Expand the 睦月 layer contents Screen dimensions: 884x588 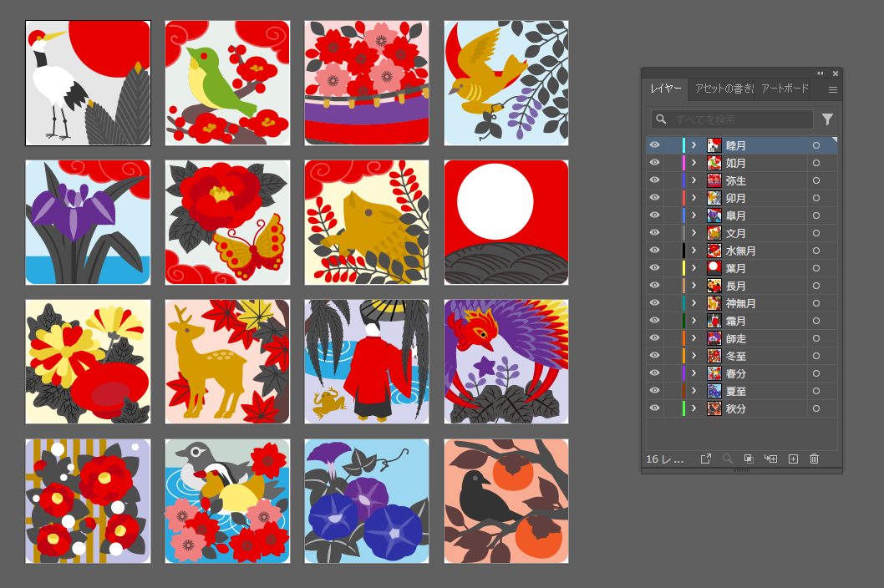coord(693,145)
